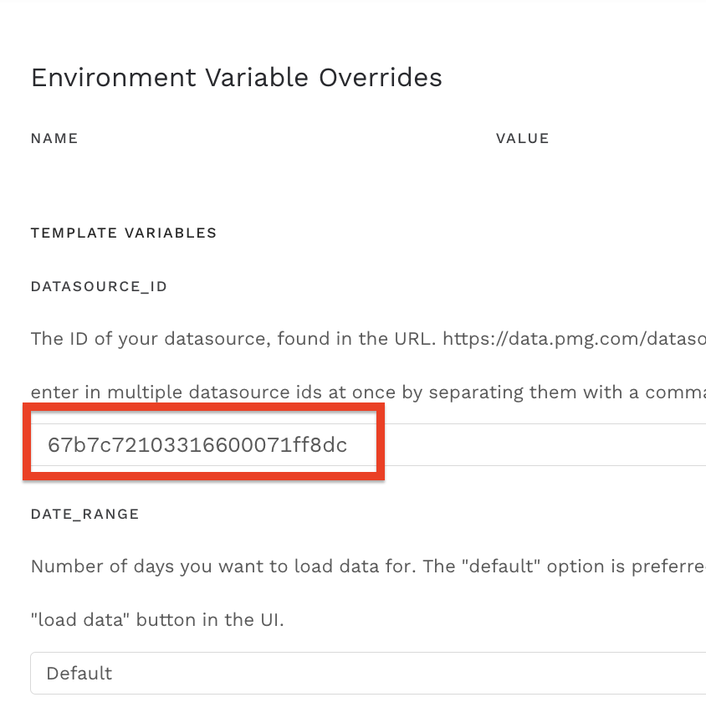The width and height of the screenshot is (706, 728).
Task: Select the VALUE column header
Action: tap(522, 138)
